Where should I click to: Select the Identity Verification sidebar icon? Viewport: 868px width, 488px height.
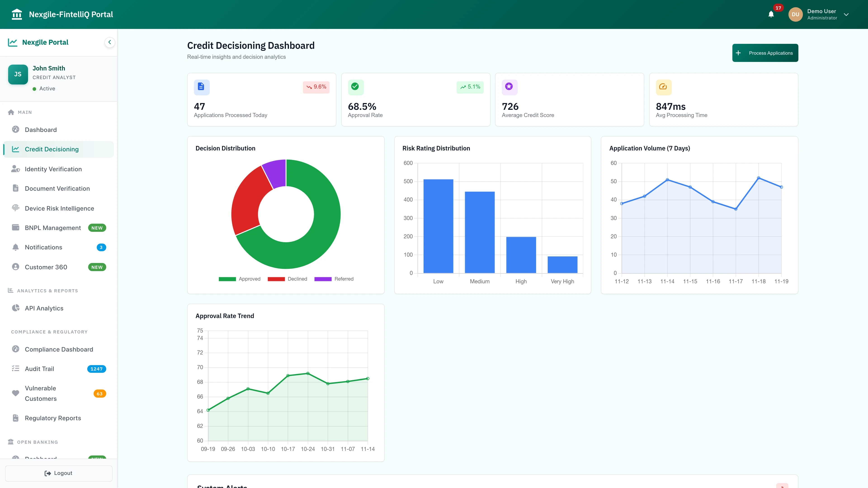16,169
